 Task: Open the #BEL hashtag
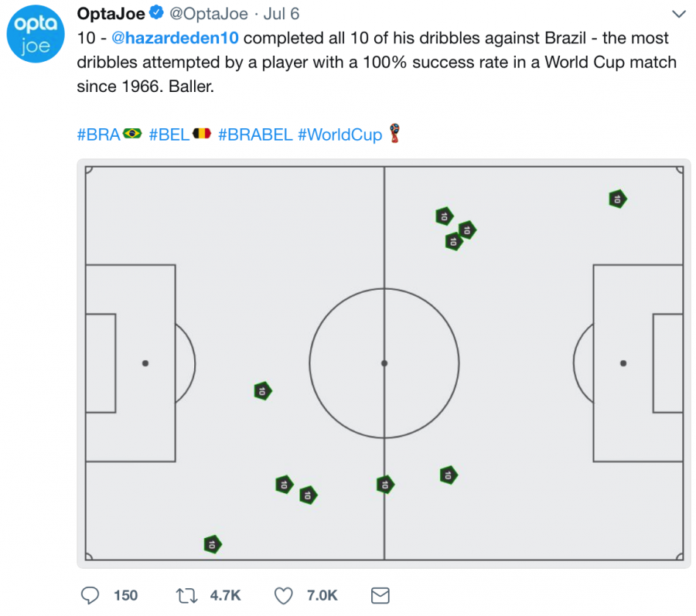pos(169,134)
